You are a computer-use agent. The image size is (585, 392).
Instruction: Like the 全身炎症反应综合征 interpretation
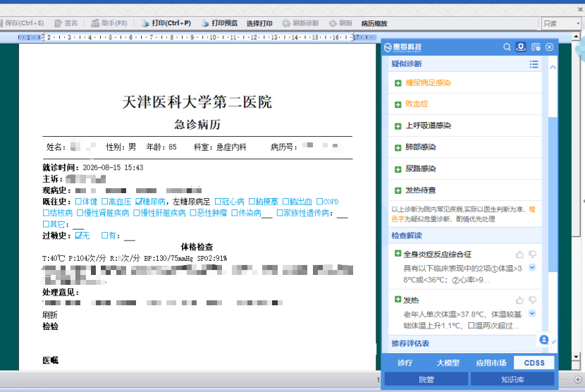[x=519, y=255]
